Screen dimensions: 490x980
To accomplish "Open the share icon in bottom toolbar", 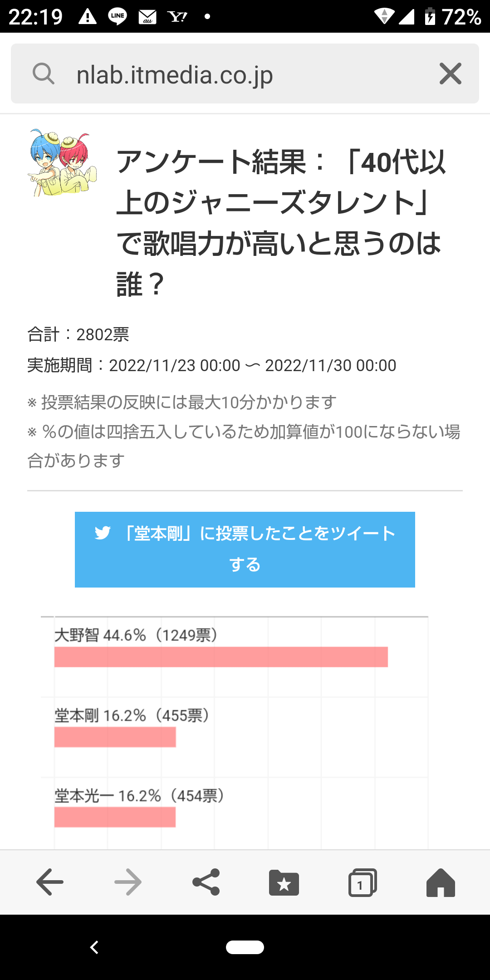I will (x=206, y=882).
